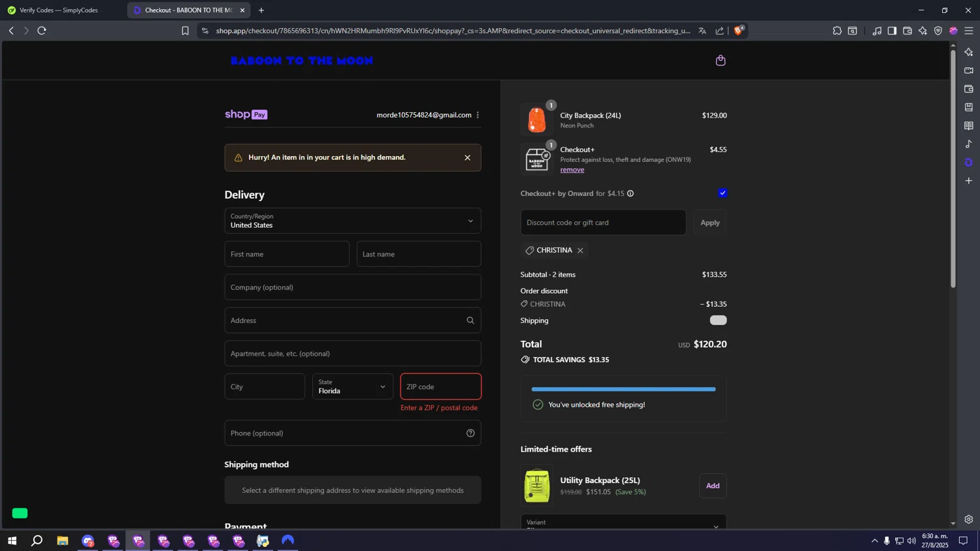Click the green chat widget button
Viewport: 980px width, 551px height.
(x=20, y=513)
